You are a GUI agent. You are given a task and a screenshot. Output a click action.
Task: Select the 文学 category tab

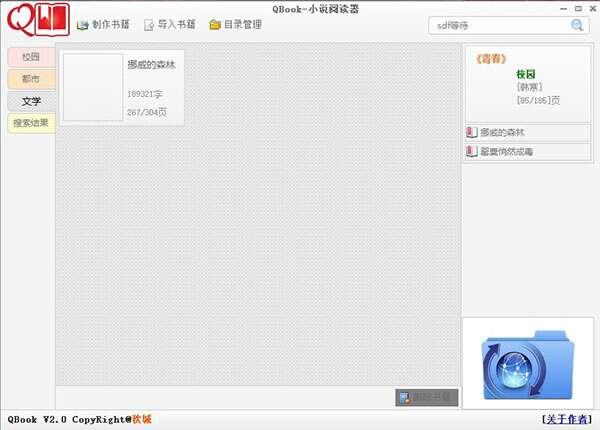31,101
